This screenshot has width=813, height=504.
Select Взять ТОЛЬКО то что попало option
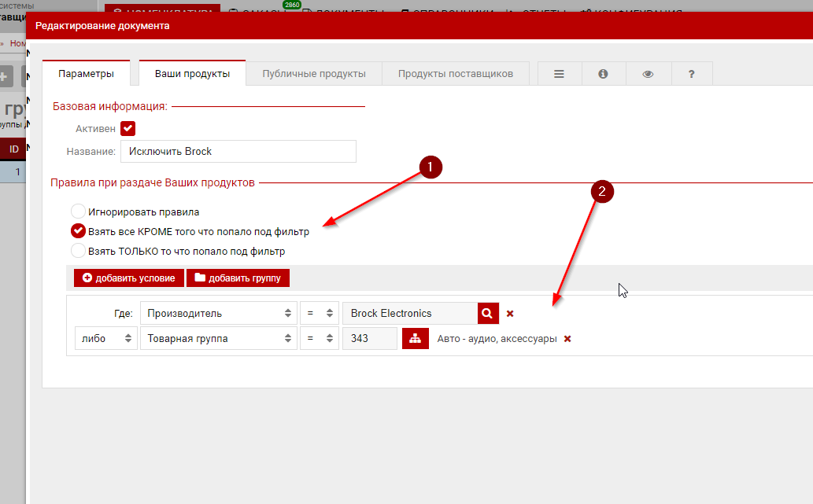pos(78,252)
